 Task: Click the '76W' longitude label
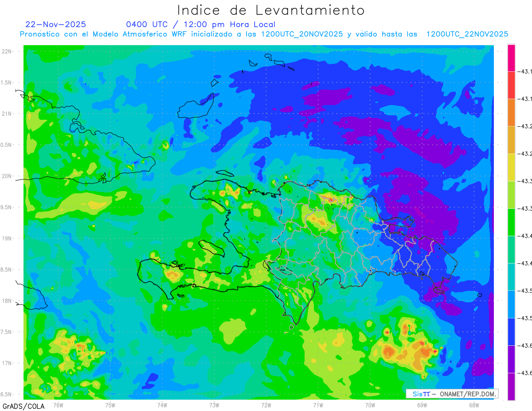click(x=58, y=405)
